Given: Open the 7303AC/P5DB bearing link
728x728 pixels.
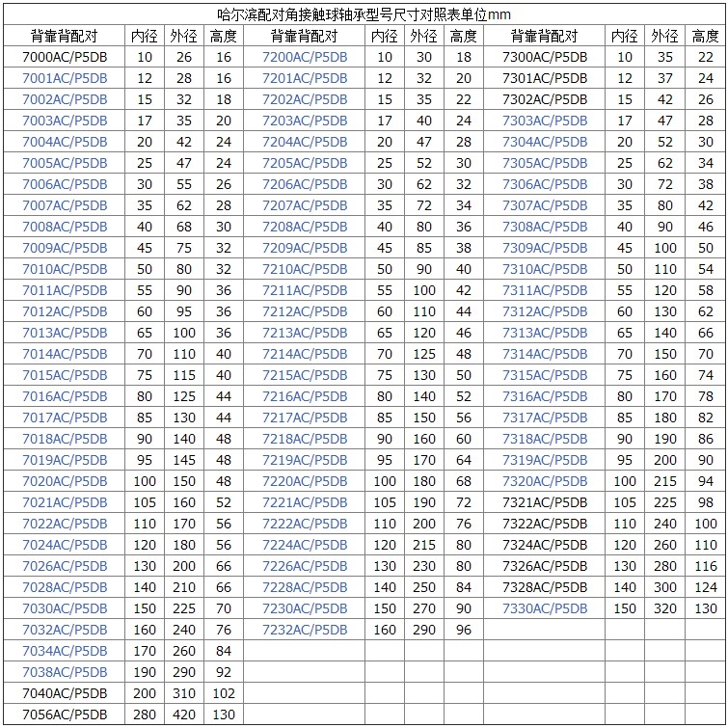Looking at the screenshot, I should coord(545,121).
